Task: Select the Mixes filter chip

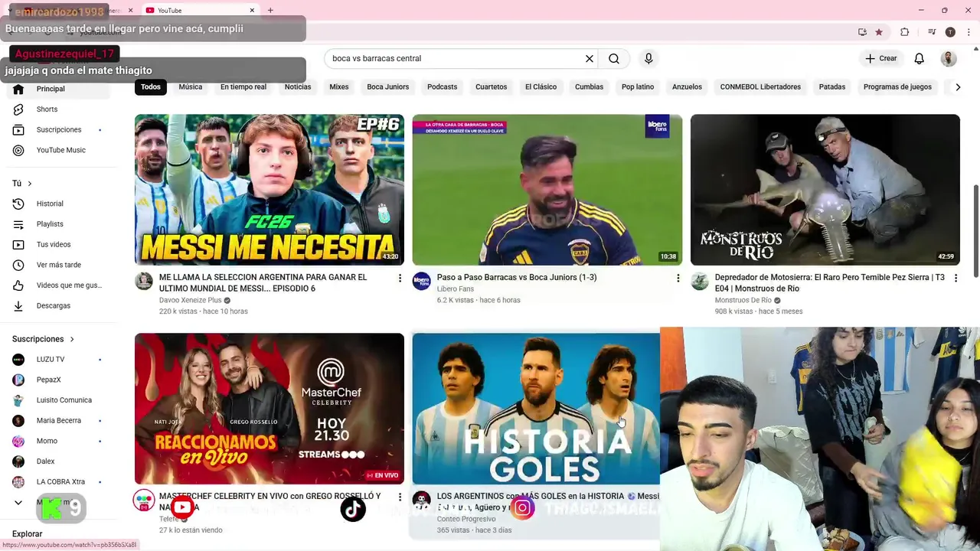Action: click(339, 86)
